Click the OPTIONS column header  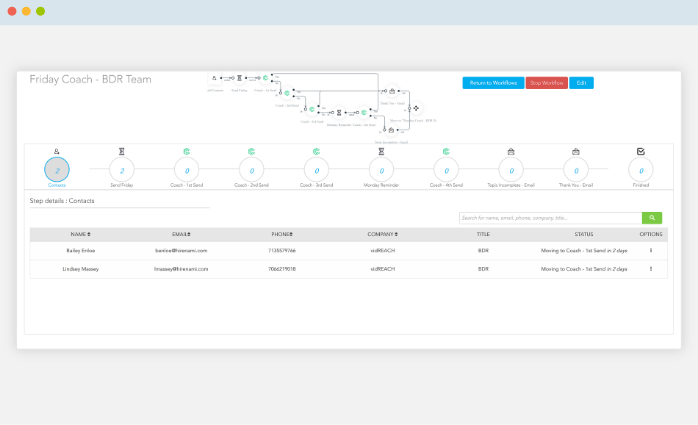pyautogui.click(x=651, y=234)
